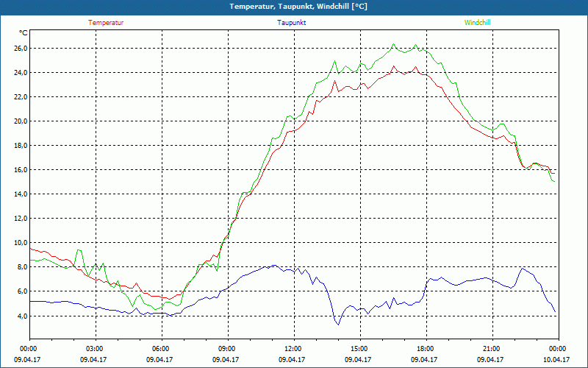Click the red Temperatur legend label
588x368 pixels.
(x=106, y=23)
